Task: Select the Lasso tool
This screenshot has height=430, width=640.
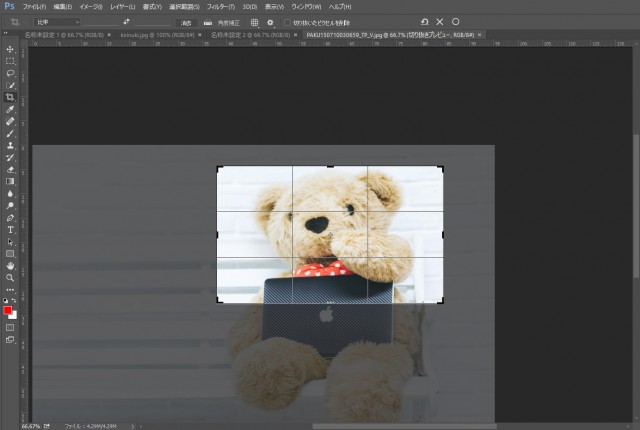Action: (10, 73)
